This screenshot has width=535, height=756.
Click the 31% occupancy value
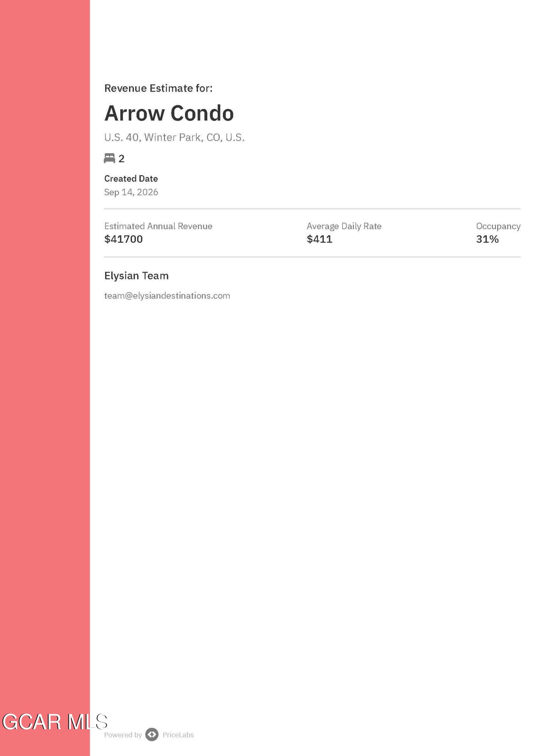click(x=487, y=239)
